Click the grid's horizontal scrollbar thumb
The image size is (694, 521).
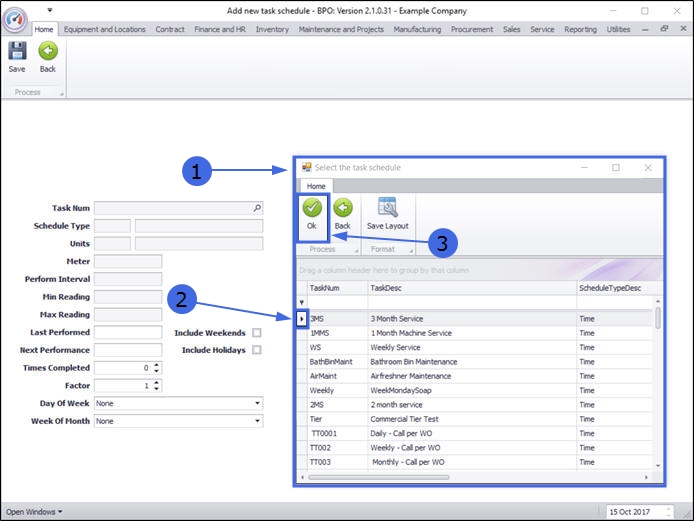379,477
